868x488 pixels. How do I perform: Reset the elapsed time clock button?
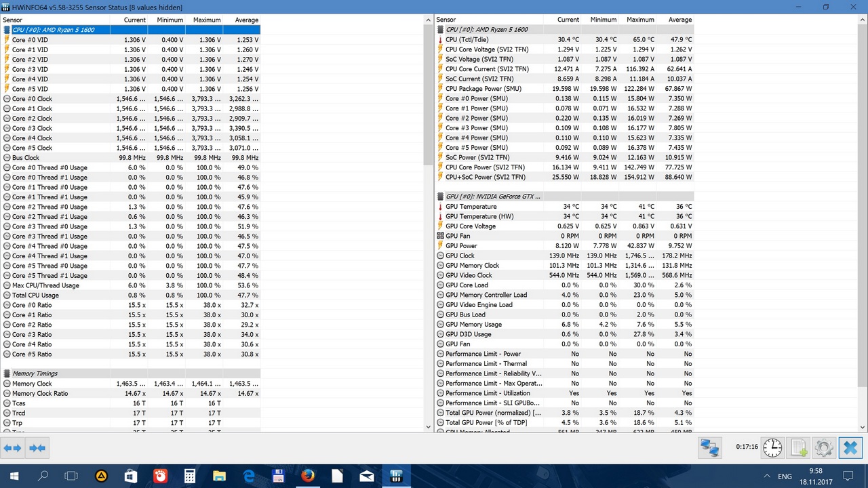coord(772,448)
